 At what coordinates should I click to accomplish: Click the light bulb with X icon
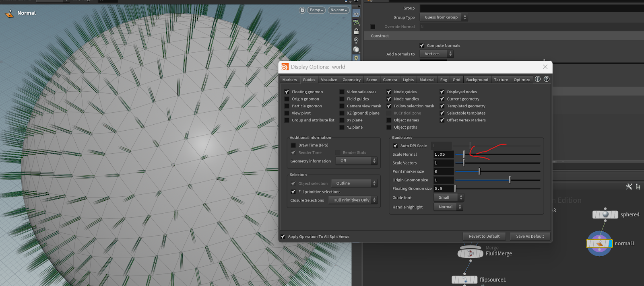coord(356,40)
